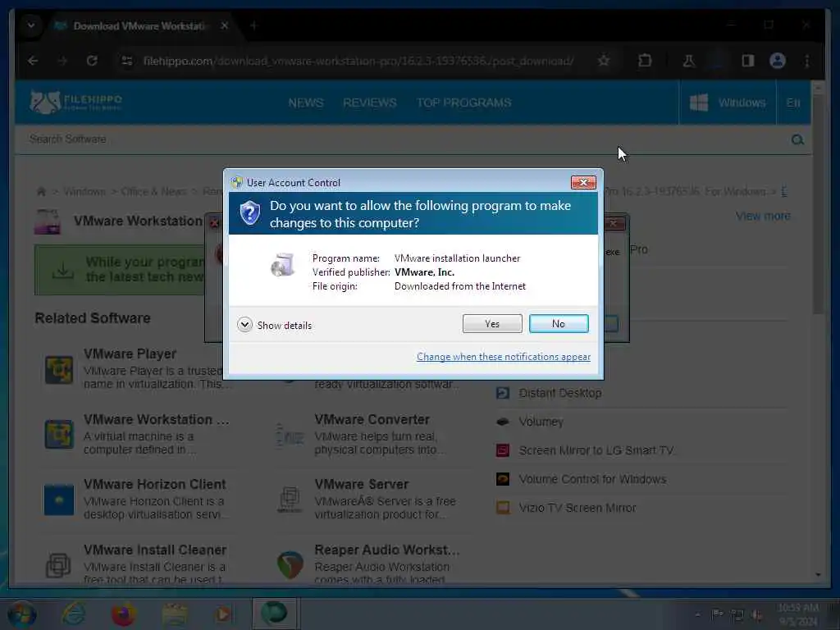Viewport: 840px width, 630px height.
Task: Open the TOP PROGRAMS menu item
Action: pos(464,103)
